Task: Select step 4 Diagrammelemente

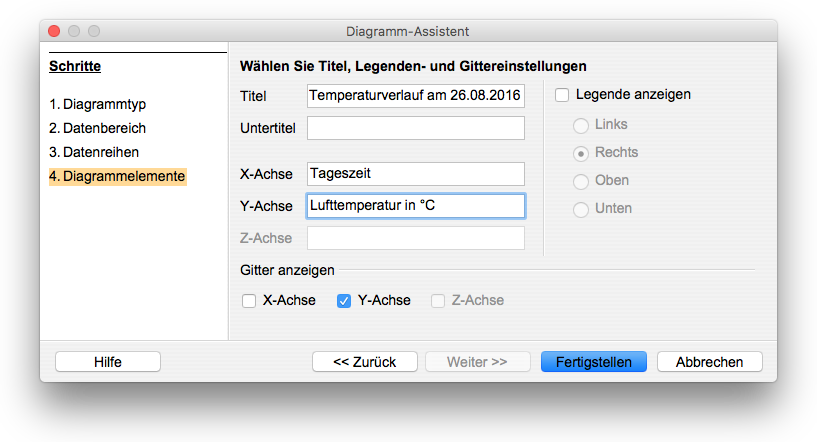Action: [116, 176]
